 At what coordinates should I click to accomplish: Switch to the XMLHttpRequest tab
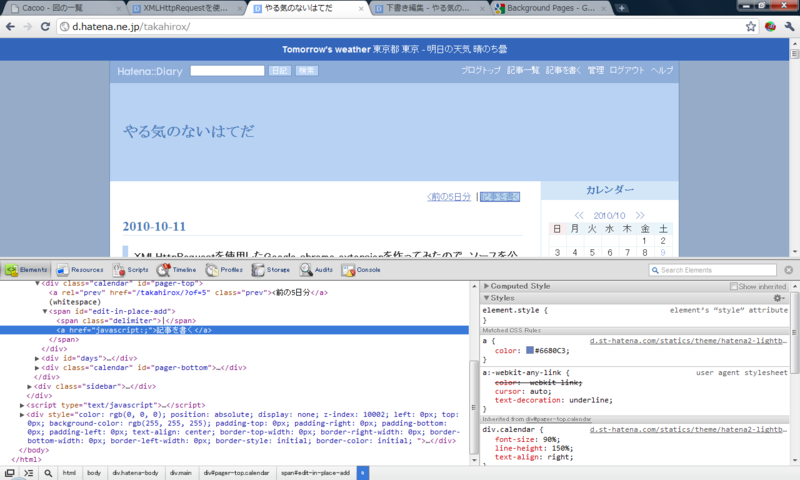pos(186,8)
